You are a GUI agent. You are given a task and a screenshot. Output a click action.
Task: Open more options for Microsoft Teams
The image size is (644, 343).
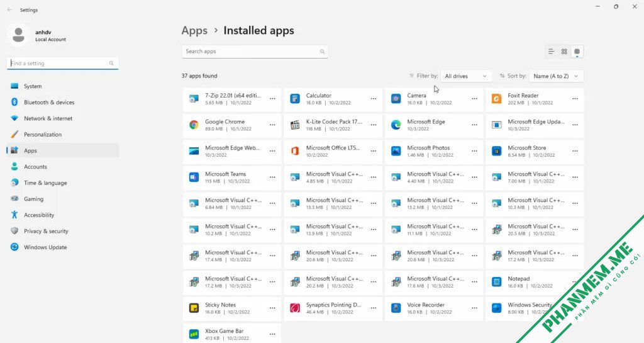pyautogui.click(x=272, y=177)
